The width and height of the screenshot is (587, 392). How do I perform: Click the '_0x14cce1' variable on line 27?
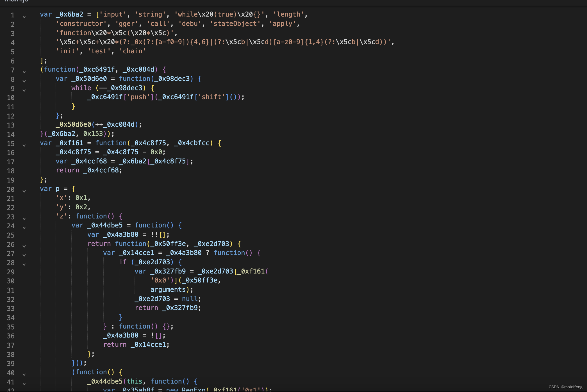point(136,253)
